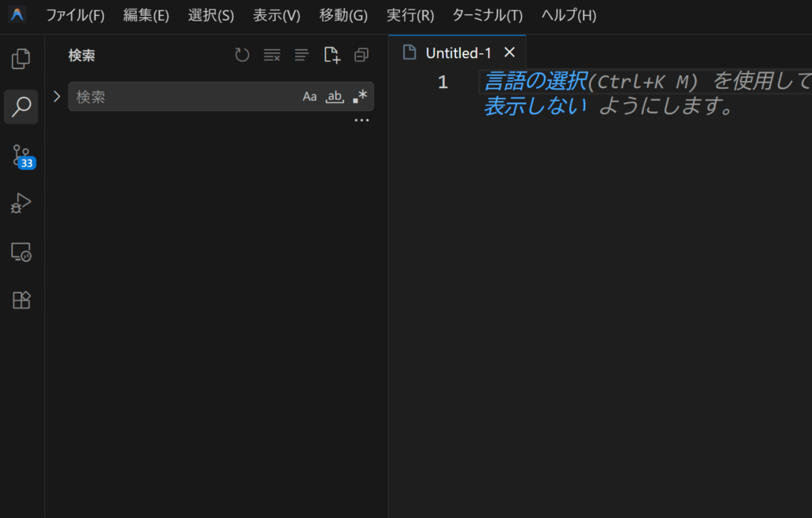Image resolution: width=812 pixels, height=518 pixels.
Task: View search results as tree
Action: click(x=301, y=55)
